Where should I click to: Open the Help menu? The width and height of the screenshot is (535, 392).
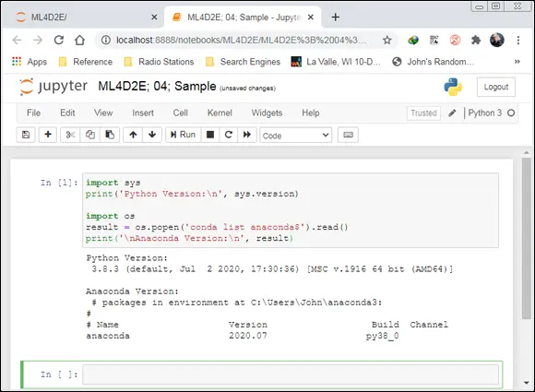[x=311, y=113]
